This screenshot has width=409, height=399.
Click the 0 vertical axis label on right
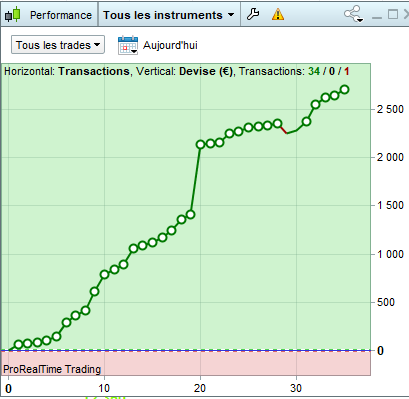[x=380, y=351]
